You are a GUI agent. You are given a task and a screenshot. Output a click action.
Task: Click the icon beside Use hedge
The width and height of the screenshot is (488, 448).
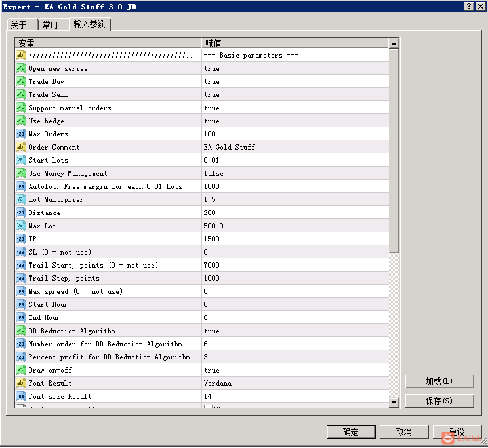point(21,121)
